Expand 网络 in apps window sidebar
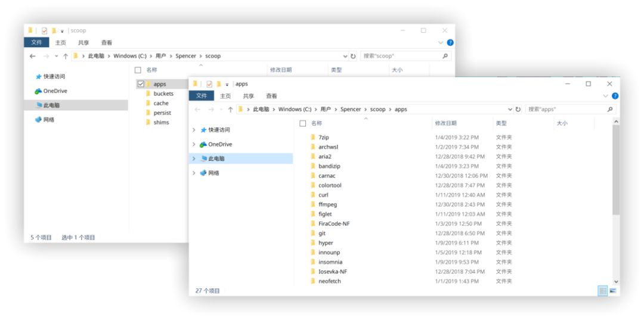The image size is (644, 320). click(x=194, y=173)
